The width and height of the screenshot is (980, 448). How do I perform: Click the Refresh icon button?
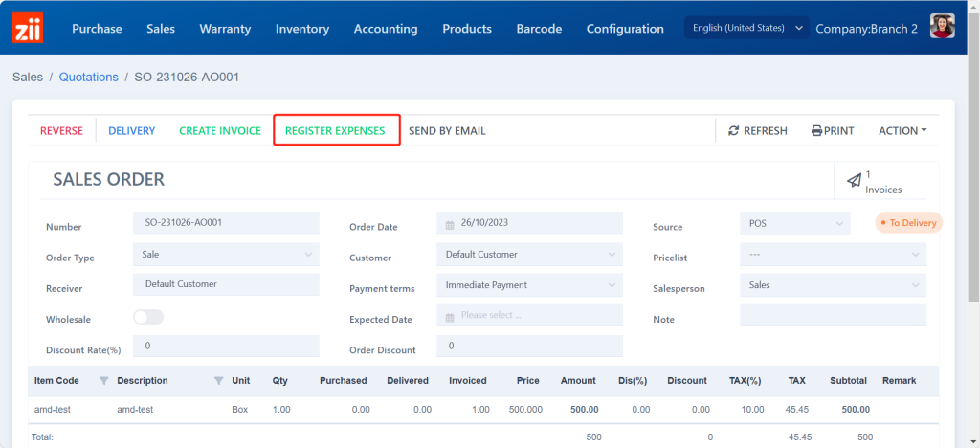[x=734, y=131]
